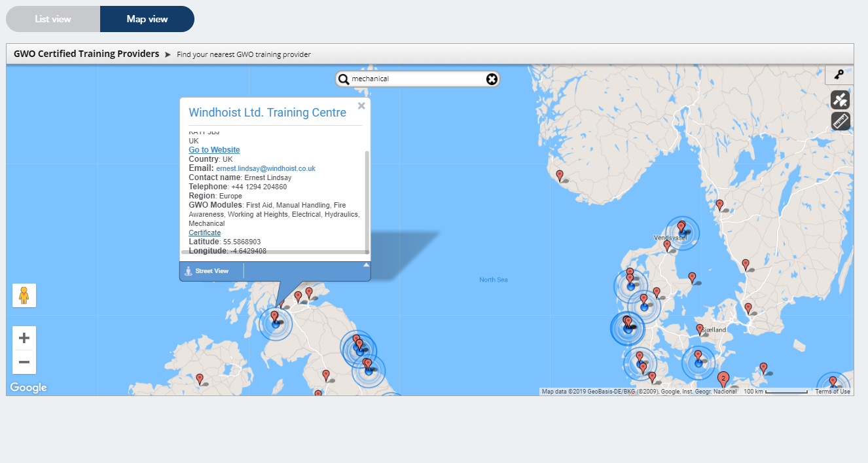Viewport: 868px width, 463px height.
Task: Zoom in with the plus button
Action: (24, 338)
